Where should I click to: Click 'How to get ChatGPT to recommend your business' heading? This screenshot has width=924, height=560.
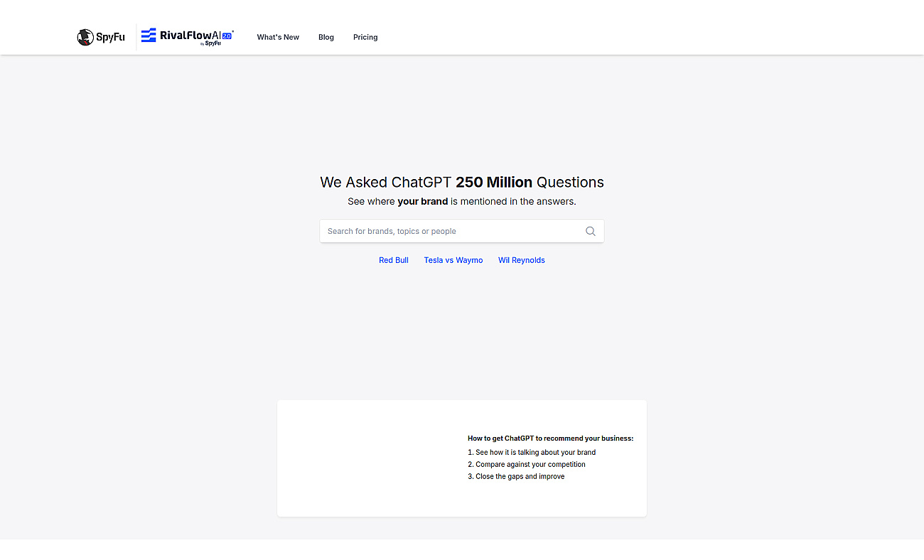click(550, 438)
